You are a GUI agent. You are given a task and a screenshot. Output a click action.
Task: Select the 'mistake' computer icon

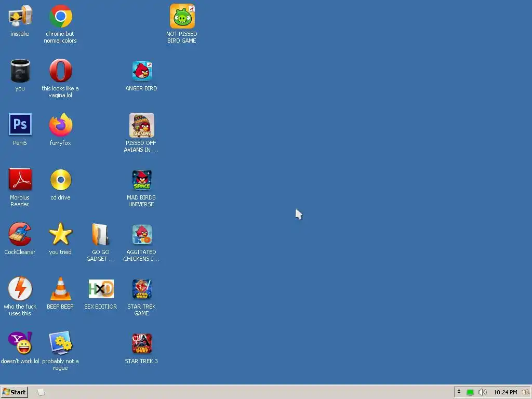20,16
